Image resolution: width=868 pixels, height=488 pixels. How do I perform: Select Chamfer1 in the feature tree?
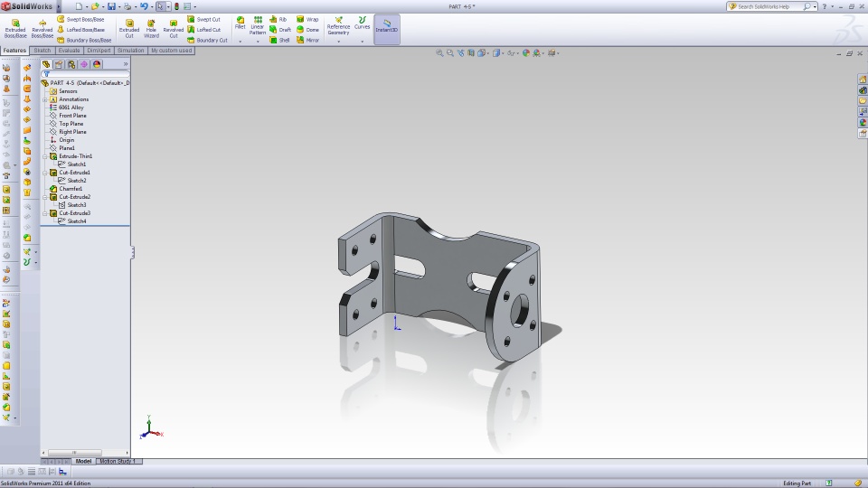(x=66, y=189)
